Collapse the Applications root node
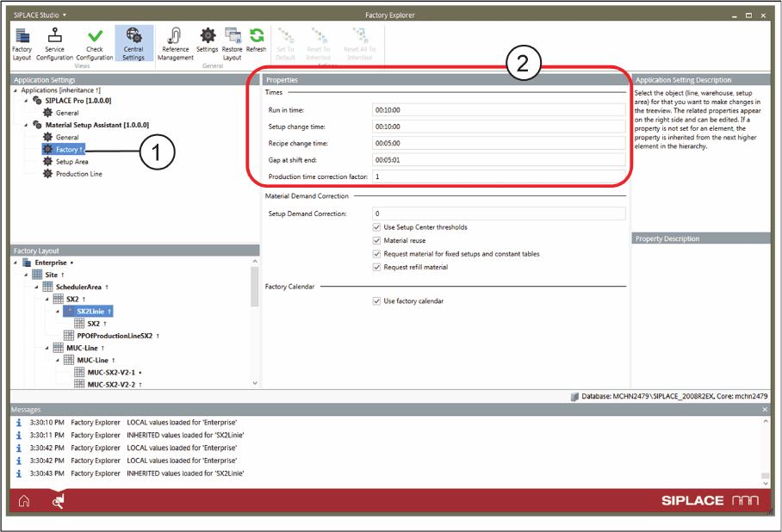782x532 pixels. click(x=16, y=90)
